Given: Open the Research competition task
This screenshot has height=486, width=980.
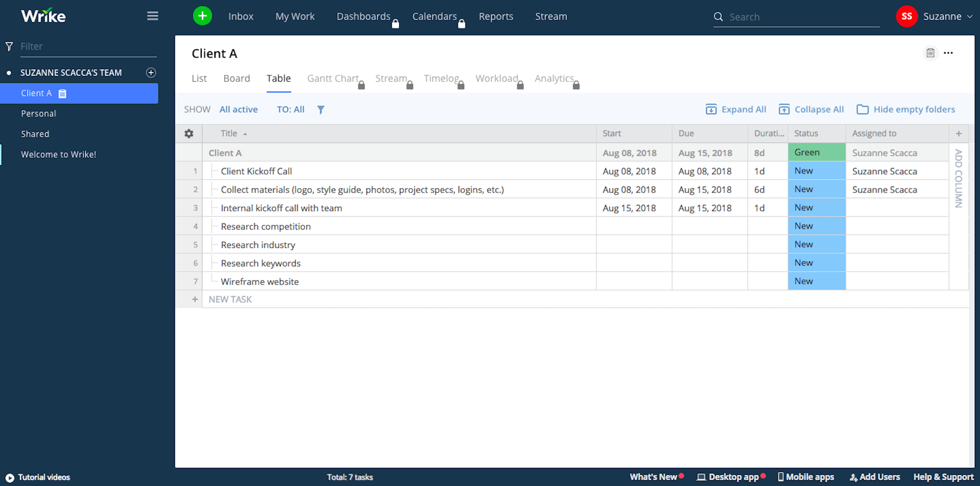Looking at the screenshot, I should tap(266, 226).
